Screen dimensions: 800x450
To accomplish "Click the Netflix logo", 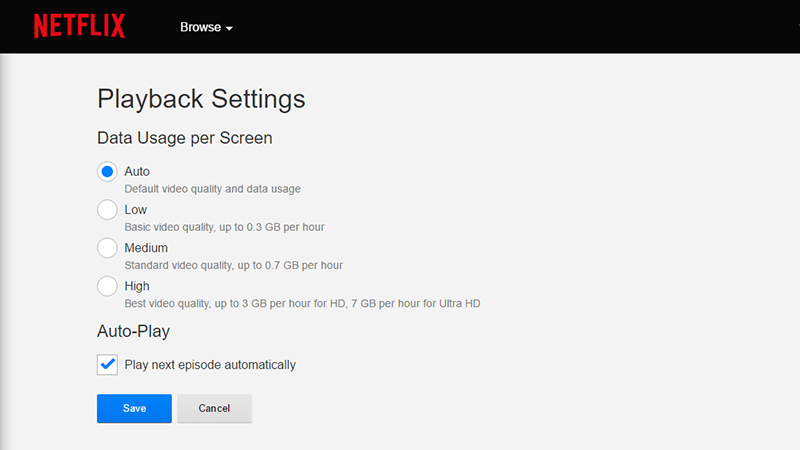I will click(x=80, y=26).
